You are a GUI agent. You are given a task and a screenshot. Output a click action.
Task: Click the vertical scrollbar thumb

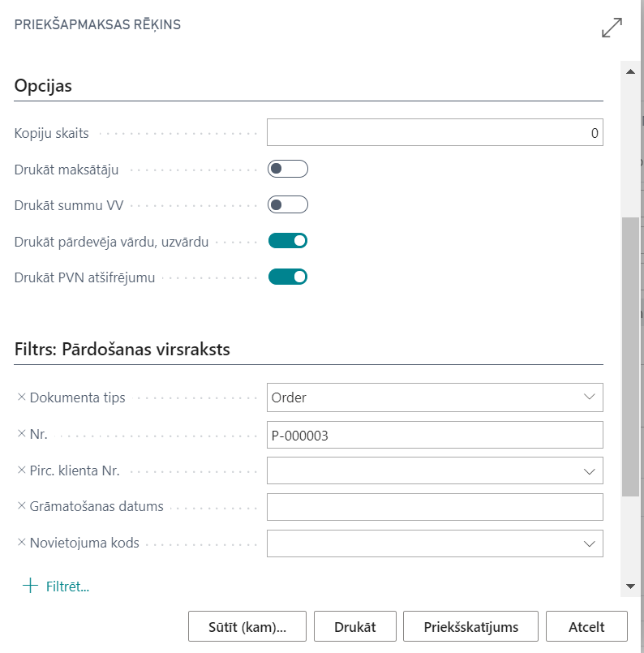(x=631, y=356)
